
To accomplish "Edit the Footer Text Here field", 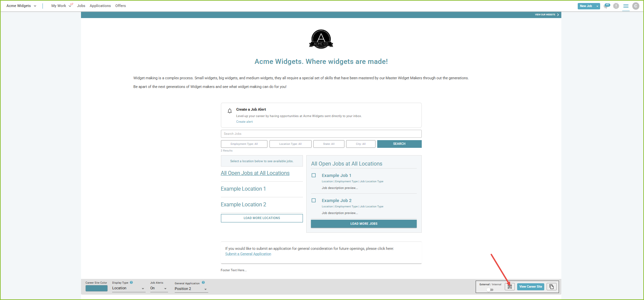I will 234,270.
